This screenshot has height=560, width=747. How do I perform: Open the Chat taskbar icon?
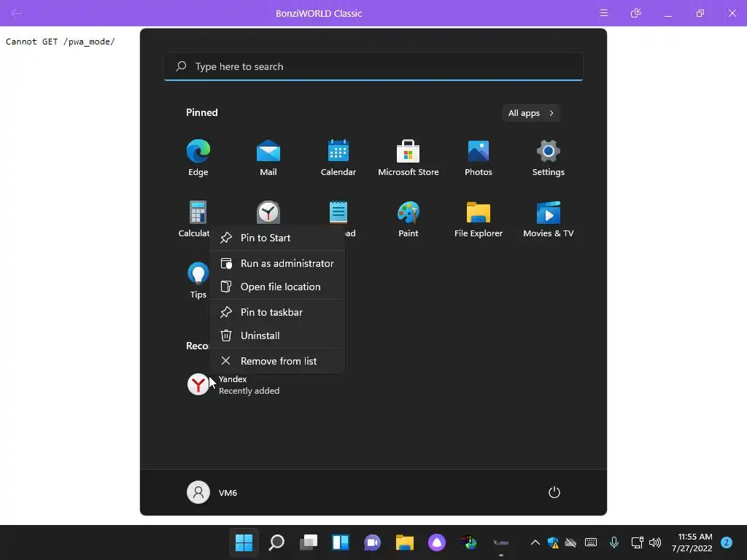tap(373, 542)
